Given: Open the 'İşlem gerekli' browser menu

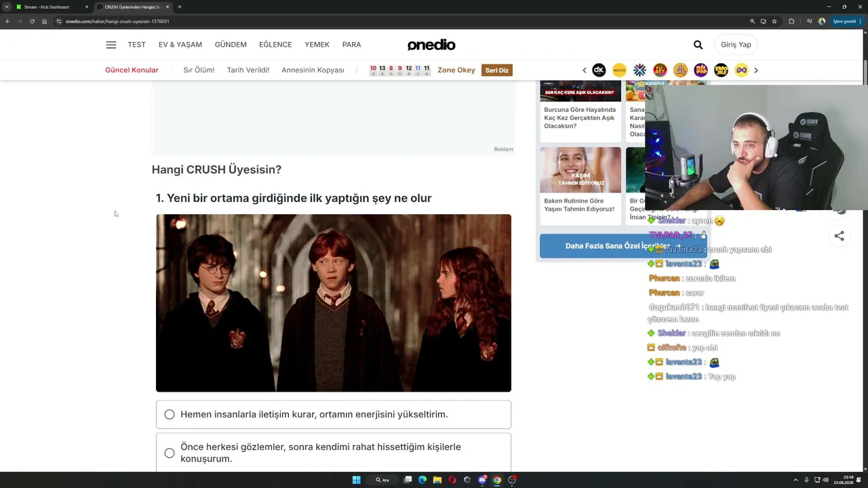Looking at the screenshot, I should [847, 21].
